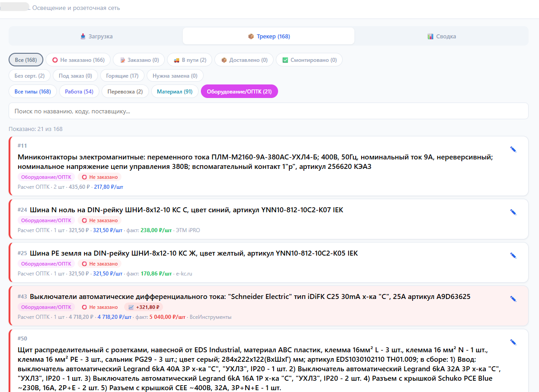Click the Шина N ноль item title
The image size is (539, 392).
[x=186, y=210]
